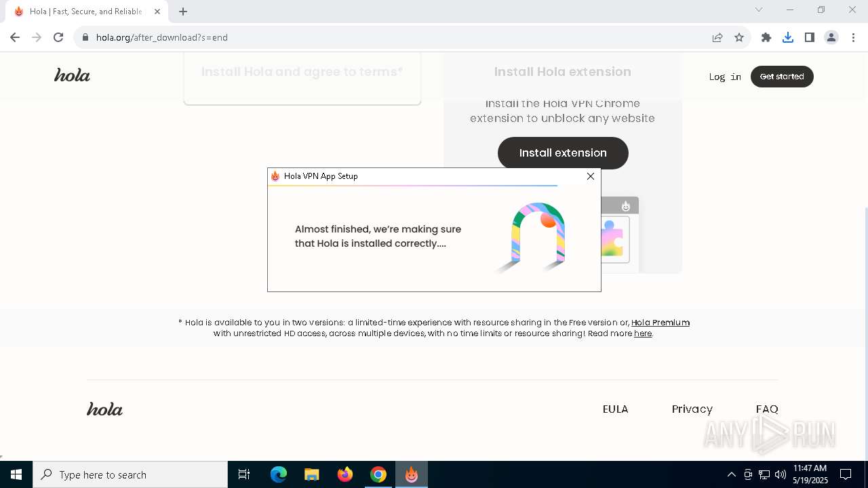The image size is (868, 488).
Task: Click the volume tray icon
Action: (x=780, y=474)
